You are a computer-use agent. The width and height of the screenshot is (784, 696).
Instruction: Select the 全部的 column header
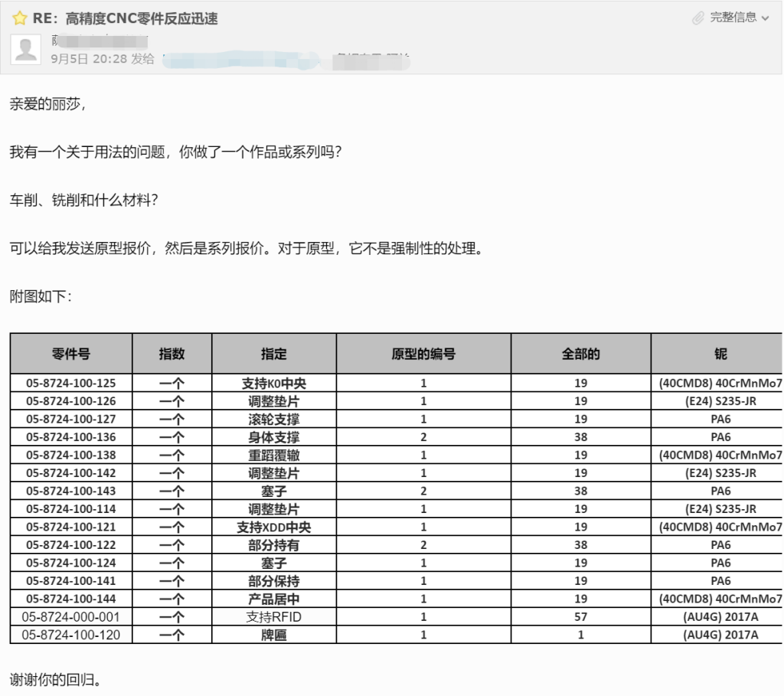(x=580, y=354)
